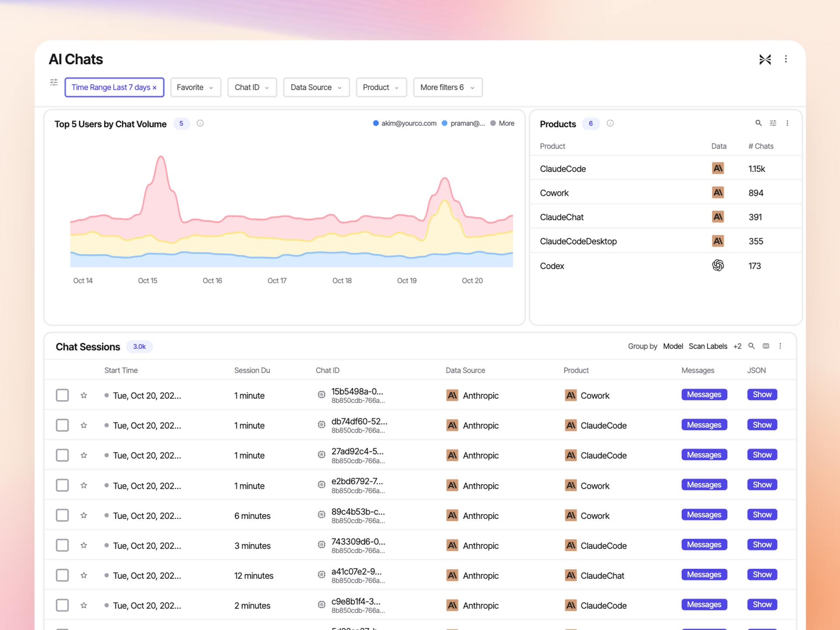Open Messages for chat 15b5498a-0...
Screen dimensions: 840x630
(704, 395)
